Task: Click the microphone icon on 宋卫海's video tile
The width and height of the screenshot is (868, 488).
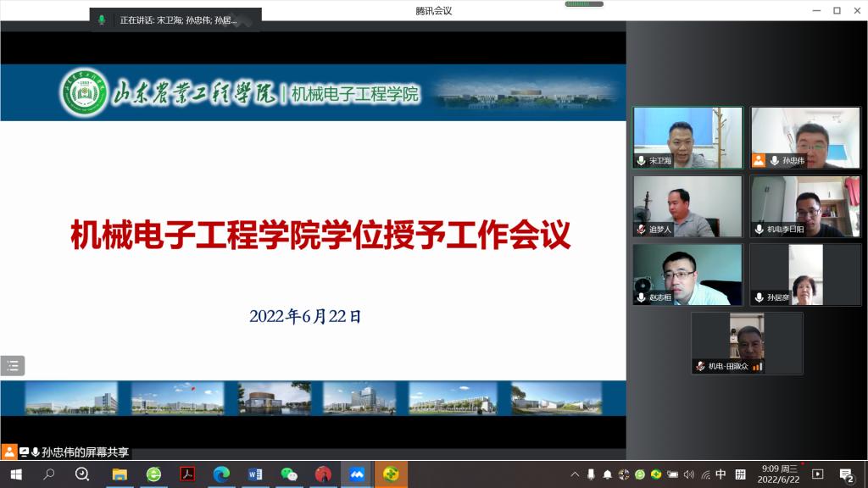Action: click(642, 160)
